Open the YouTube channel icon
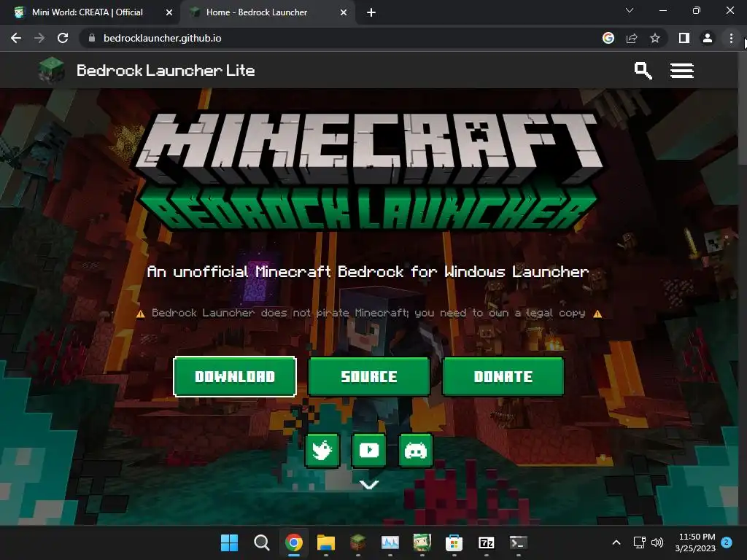This screenshot has width=747, height=560. click(x=368, y=450)
